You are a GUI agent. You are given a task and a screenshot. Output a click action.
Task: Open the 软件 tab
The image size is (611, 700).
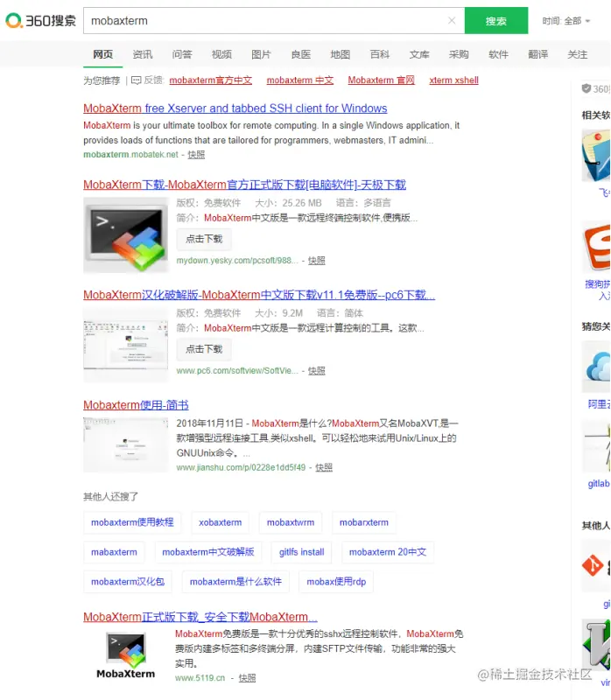point(498,54)
